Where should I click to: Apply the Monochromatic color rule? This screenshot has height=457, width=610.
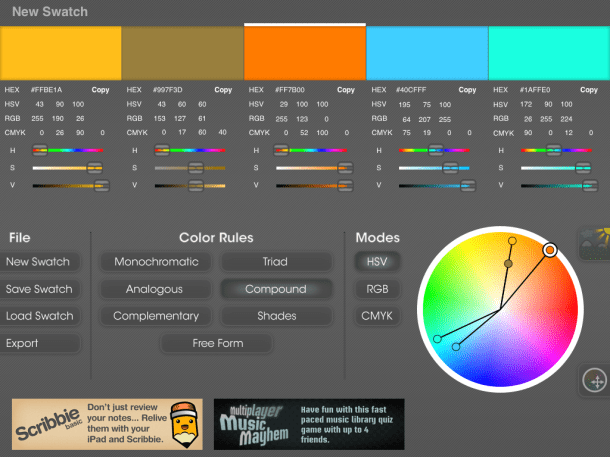click(x=156, y=262)
